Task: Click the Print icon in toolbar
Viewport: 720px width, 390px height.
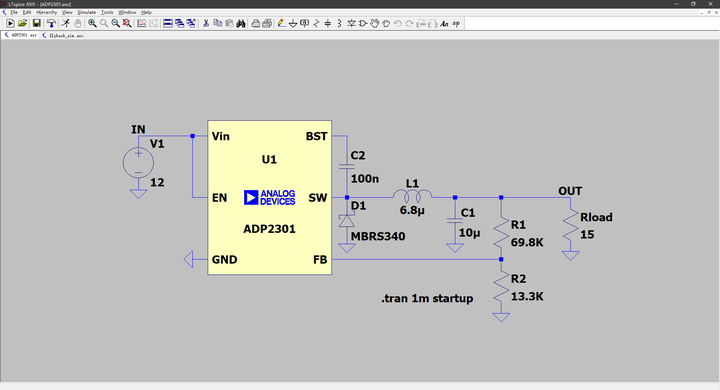Action: (256, 23)
